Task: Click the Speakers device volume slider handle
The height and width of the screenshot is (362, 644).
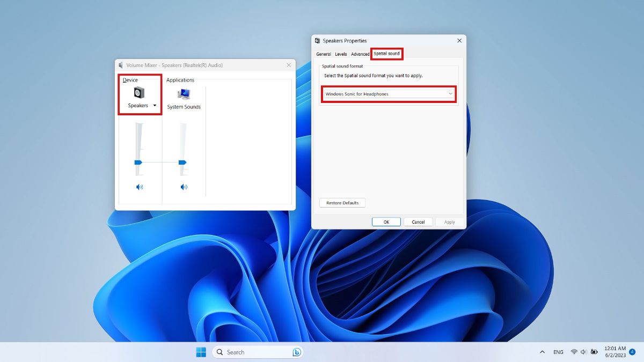Action: [138, 162]
